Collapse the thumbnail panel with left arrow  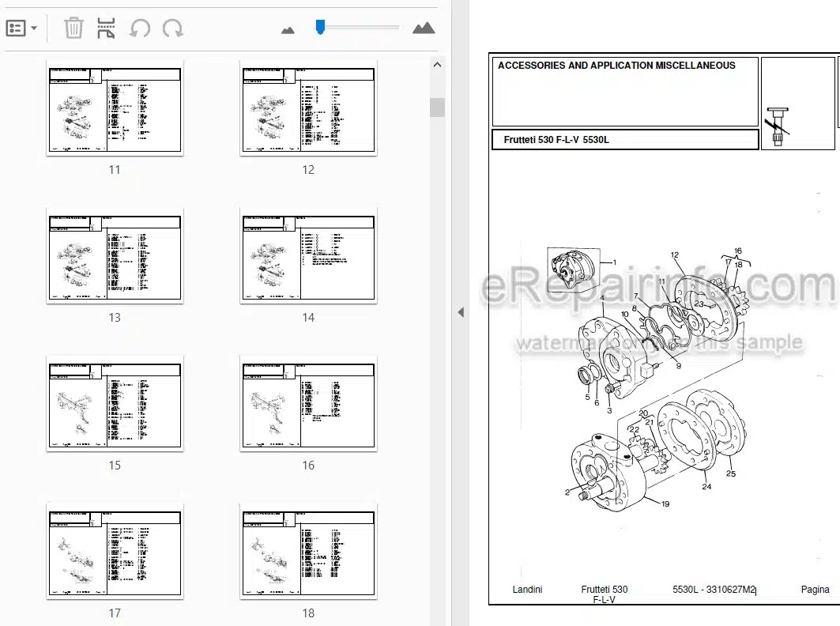click(x=461, y=312)
